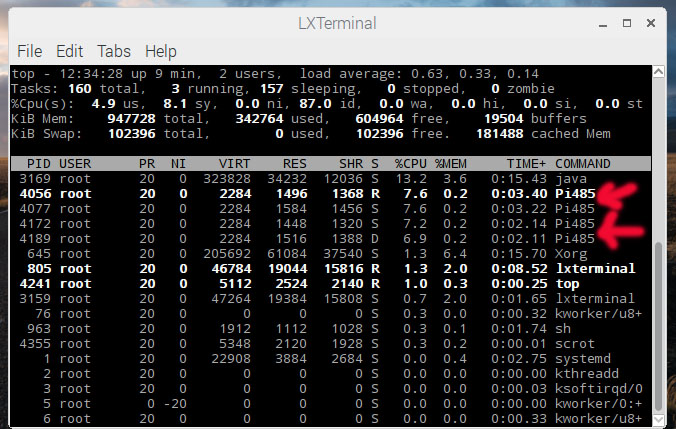
Task: Click the RES column header
Action: [x=294, y=164]
